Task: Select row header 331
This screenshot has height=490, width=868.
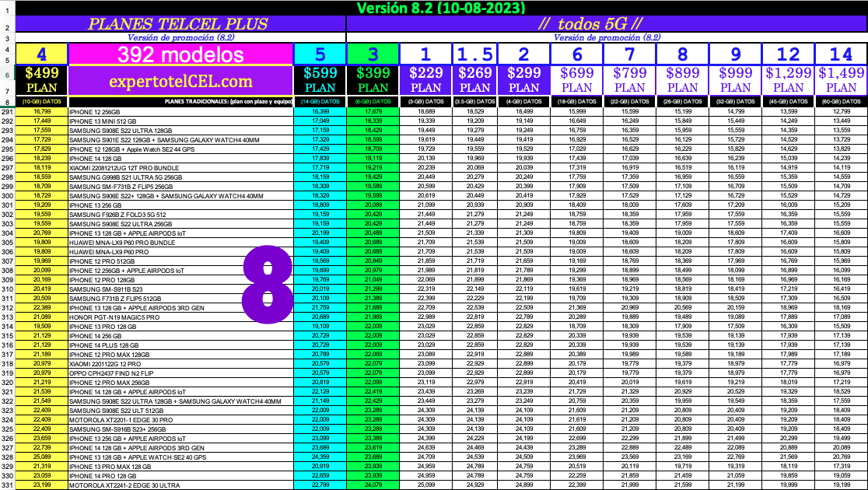Action: point(8,485)
